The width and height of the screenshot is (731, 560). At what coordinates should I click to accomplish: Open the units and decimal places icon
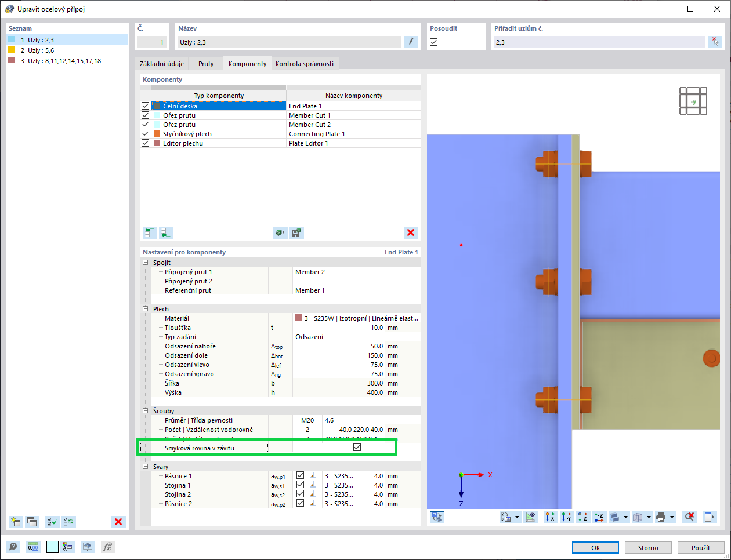coord(33,547)
